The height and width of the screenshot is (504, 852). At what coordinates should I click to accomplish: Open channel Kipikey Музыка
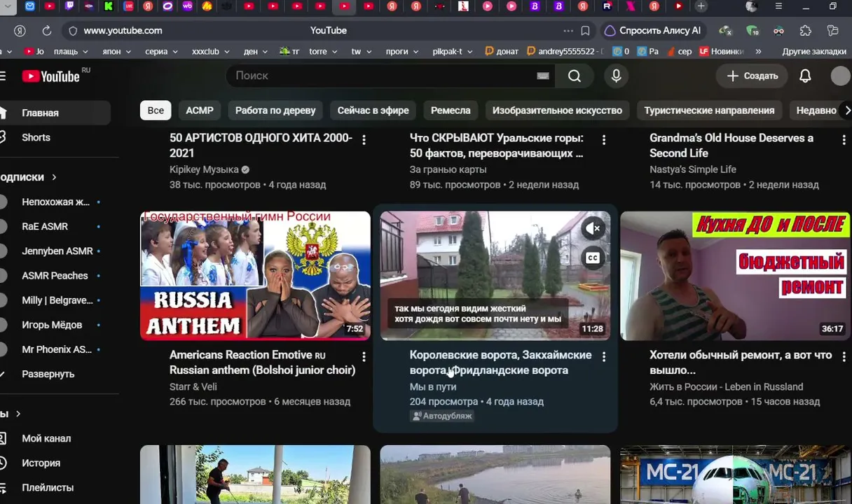point(204,169)
